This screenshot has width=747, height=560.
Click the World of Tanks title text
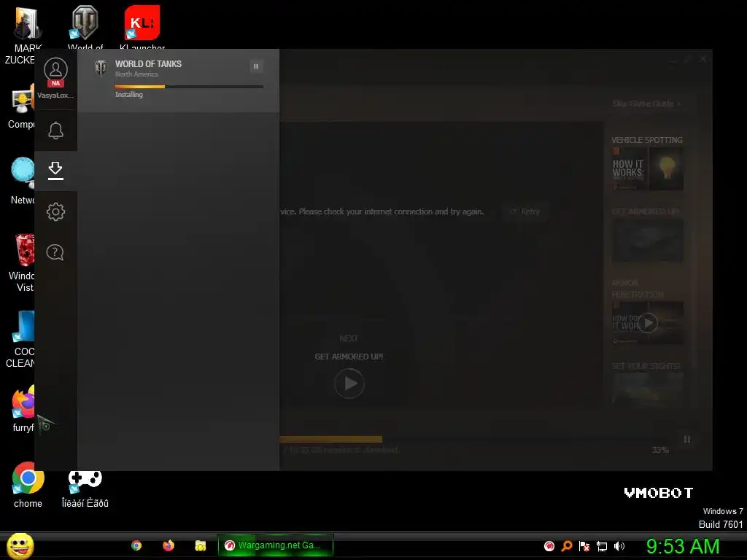click(x=148, y=64)
